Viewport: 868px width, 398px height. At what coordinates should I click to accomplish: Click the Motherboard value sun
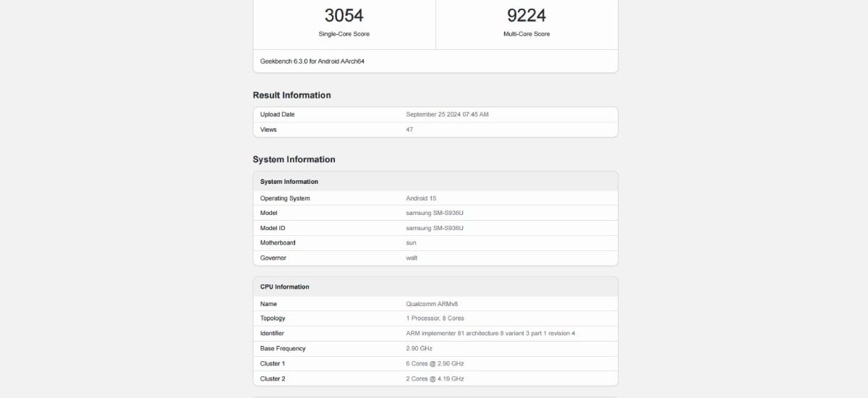click(411, 242)
